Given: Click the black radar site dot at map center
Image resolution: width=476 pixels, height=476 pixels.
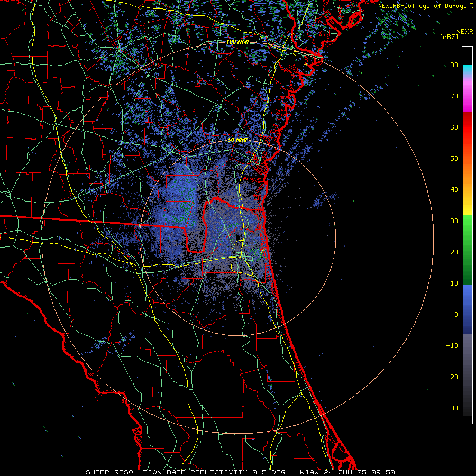Looking at the screenshot, I should point(238,237).
